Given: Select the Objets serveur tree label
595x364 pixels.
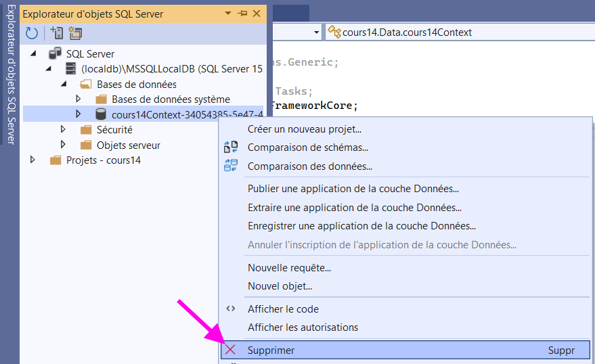Looking at the screenshot, I should point(128,145).
